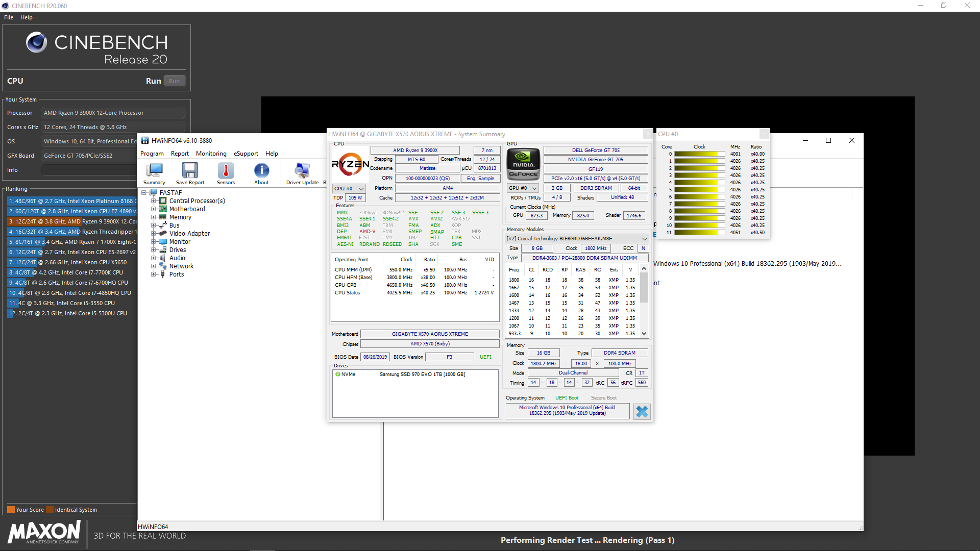Open the CPU #0 selector dropdown

(x=349, y=189)
